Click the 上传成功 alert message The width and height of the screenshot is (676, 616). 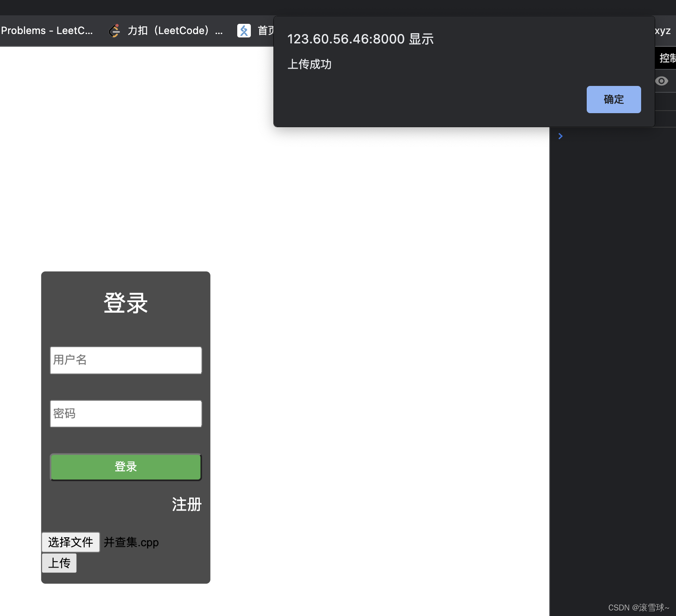[x=310, y=64]
